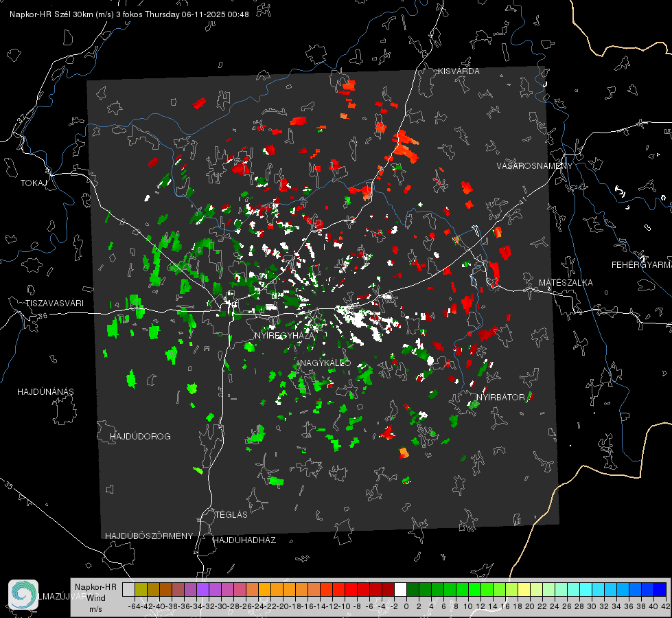Click road number 41 marker
This screenshot has width=672, height=618.
522,200
